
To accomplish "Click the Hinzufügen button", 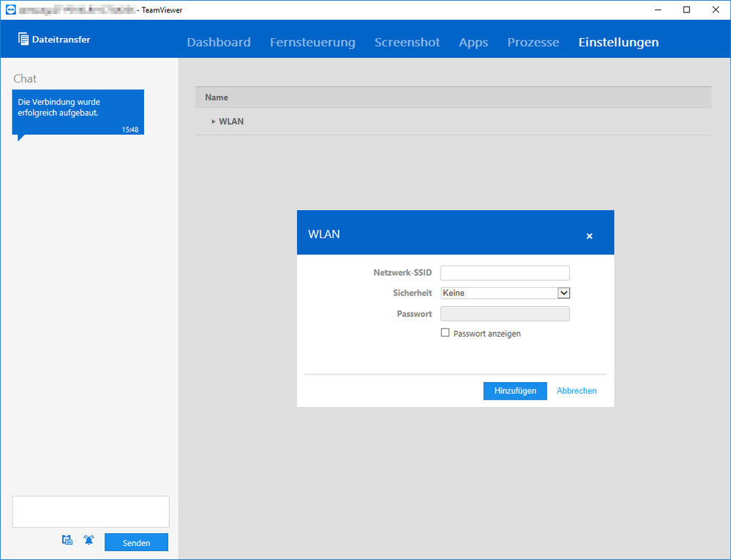I will 515,391.
